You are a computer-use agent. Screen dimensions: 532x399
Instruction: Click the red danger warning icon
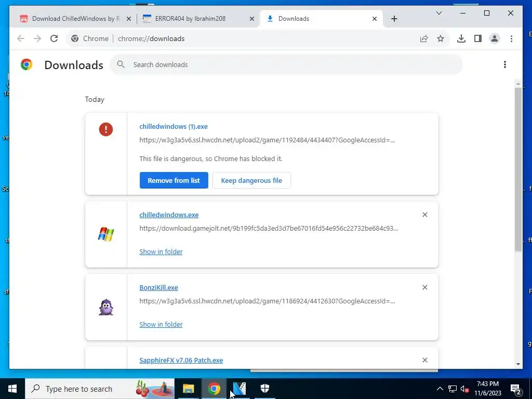[106, 129]
